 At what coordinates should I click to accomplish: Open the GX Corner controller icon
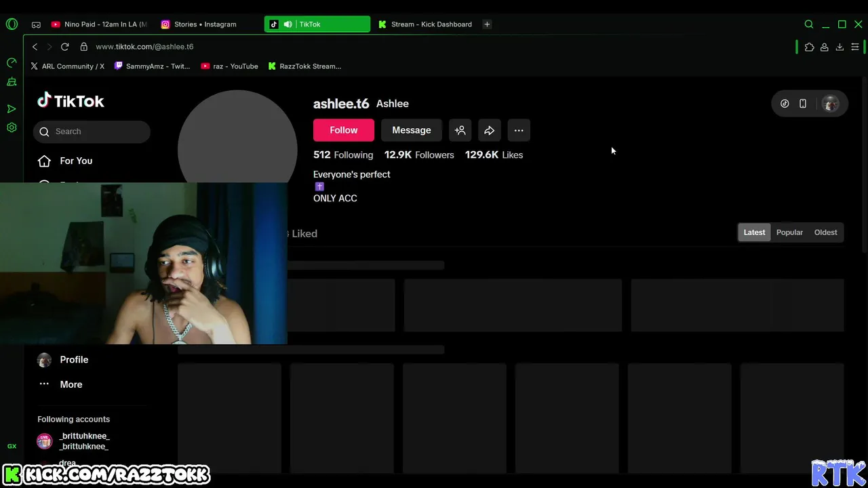pyautogui.click(x=36, y=24)
